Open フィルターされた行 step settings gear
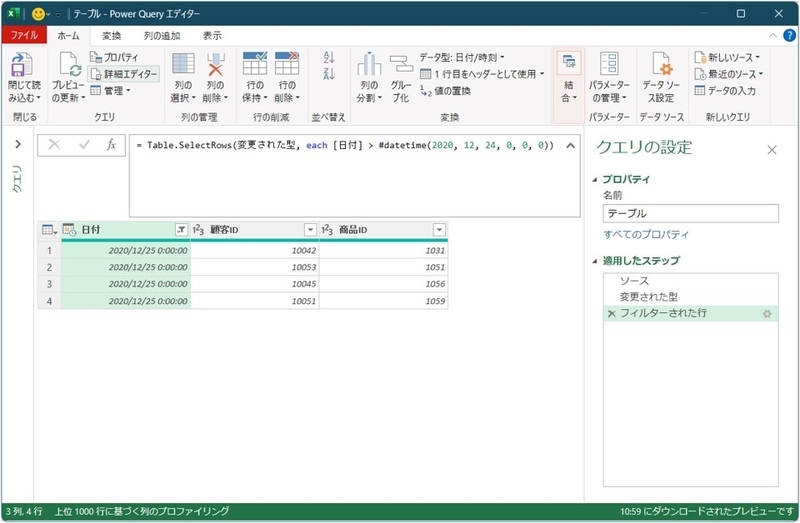Viewport: 800px width, 523px height. pos(767,314)
